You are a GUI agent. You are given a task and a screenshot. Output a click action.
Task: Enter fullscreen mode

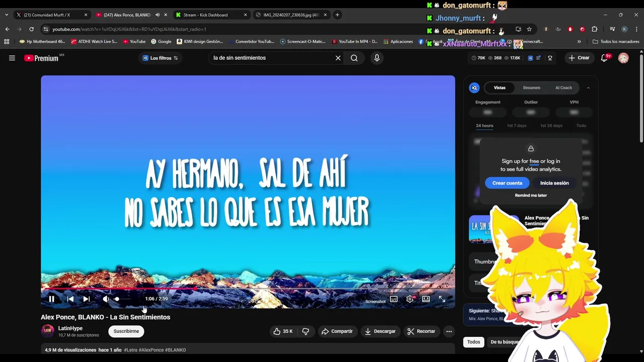tap(442, 299)
